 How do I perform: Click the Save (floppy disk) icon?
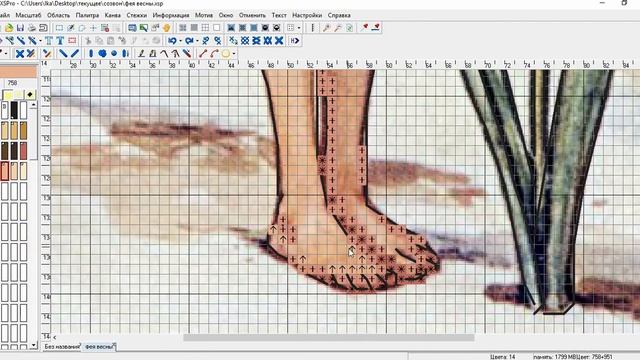[20, 28]
